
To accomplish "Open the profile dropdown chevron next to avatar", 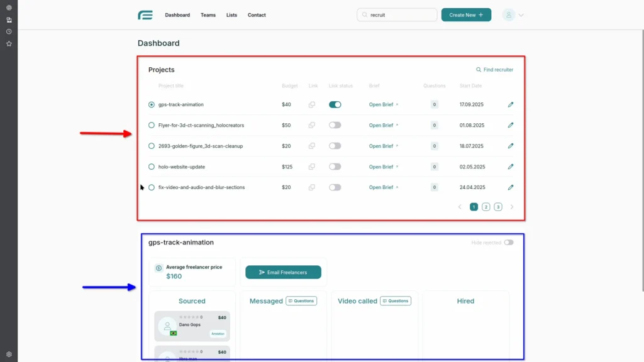I will [519, 14].
